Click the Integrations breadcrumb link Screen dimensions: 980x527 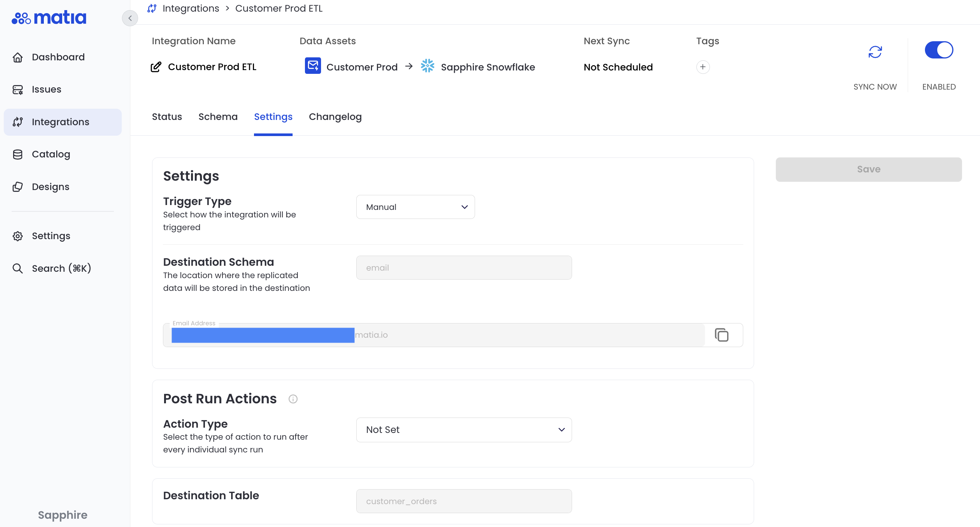[191, 8]
